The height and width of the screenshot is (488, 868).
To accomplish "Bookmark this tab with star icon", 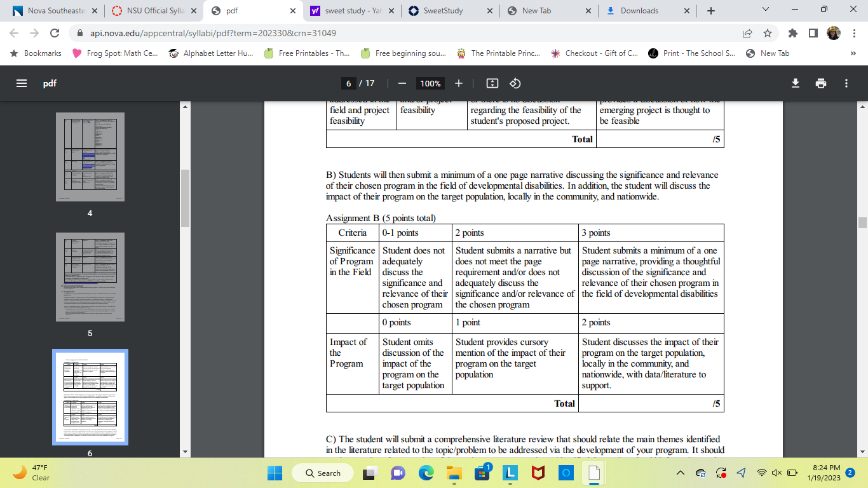I will [767, 33].
